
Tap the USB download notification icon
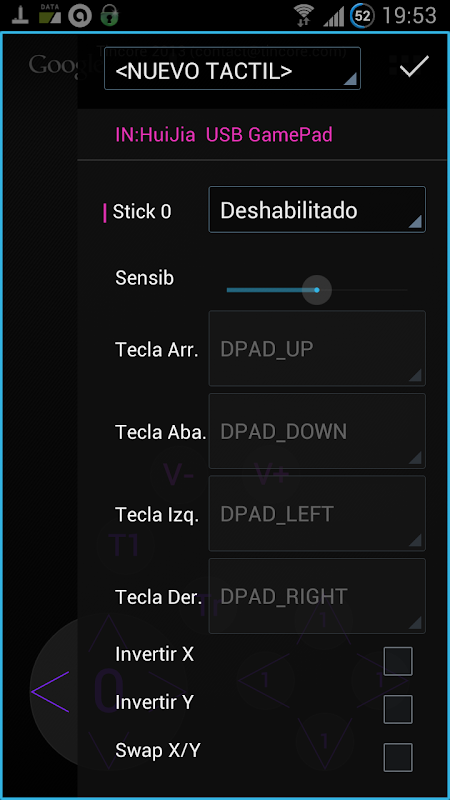click(20, 16)
